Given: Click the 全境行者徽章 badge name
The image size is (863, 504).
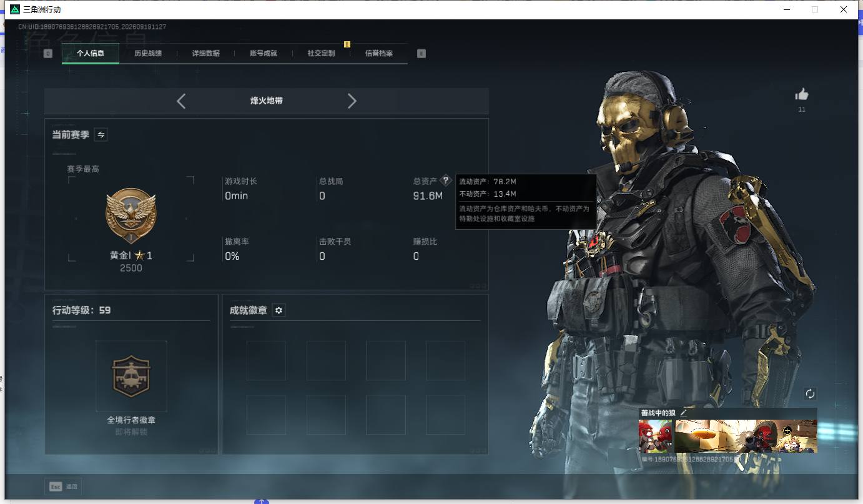Looking at the screenshot, I should 131,420.
